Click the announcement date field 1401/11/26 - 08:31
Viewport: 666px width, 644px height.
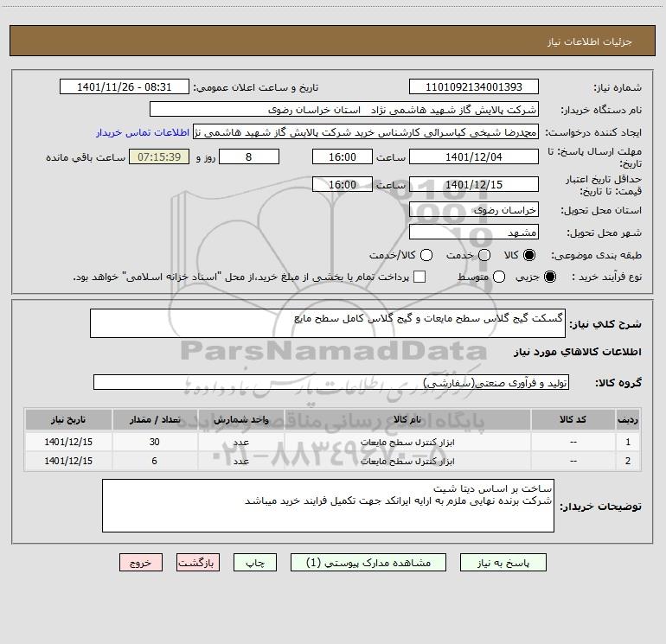125,87
